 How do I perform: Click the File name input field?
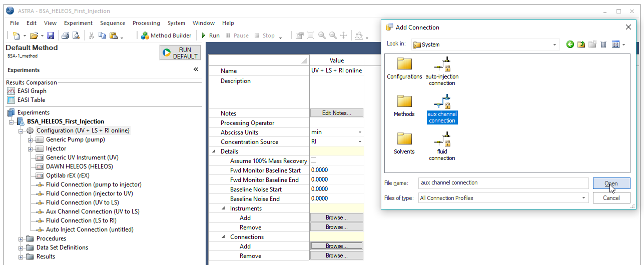pyautogui.click(x=503, y=183)
